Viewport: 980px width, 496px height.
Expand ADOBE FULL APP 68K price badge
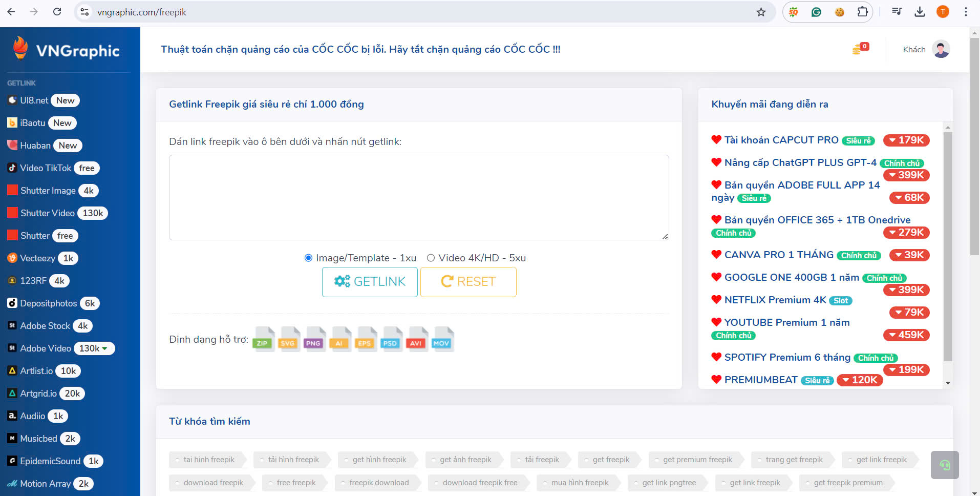pos(909,198)
